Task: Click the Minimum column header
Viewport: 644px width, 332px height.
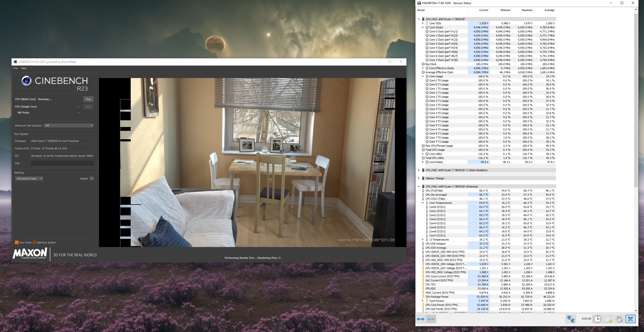Action: [501, 10]
